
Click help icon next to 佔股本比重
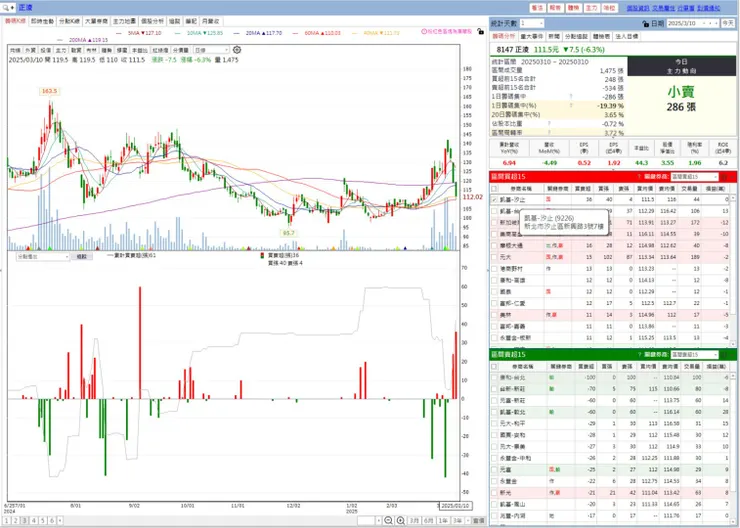549,124
